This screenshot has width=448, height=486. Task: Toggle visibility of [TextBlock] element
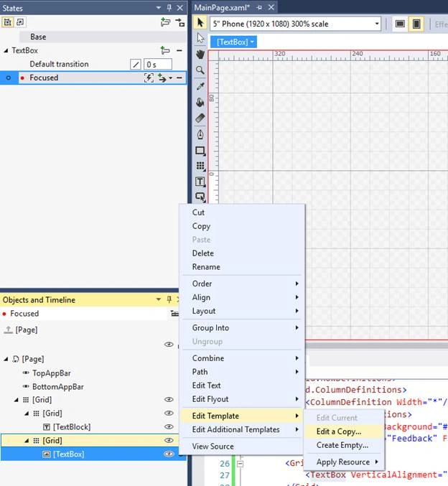tap(169, 427)
